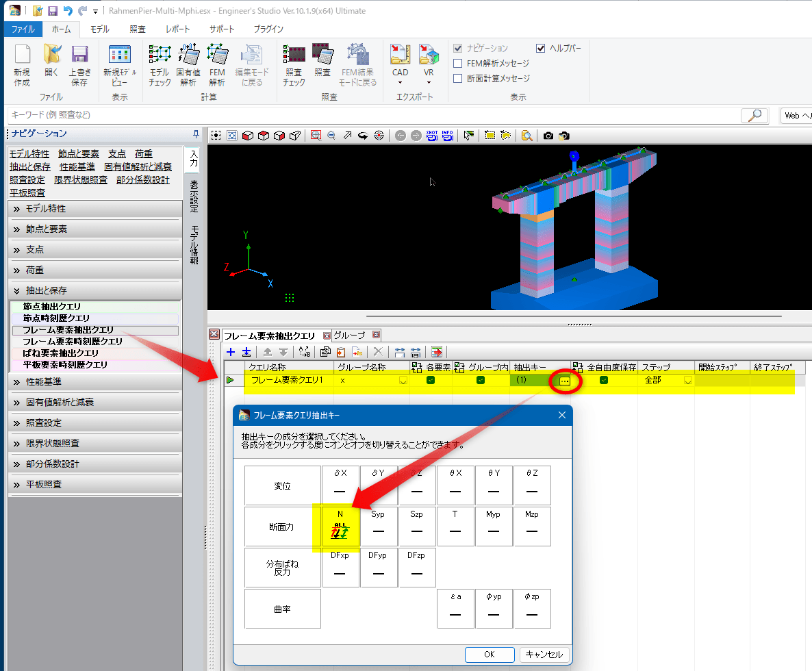Click the キャンセル button
Viewport: 812px width, 671px height.
pos(544,655)
